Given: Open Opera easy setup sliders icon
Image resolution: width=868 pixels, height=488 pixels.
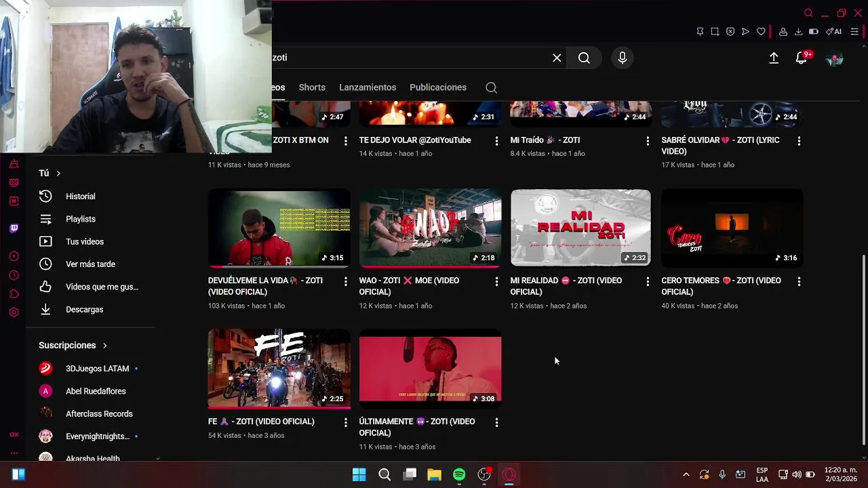Looking at the screenshot, I should 854,32.
